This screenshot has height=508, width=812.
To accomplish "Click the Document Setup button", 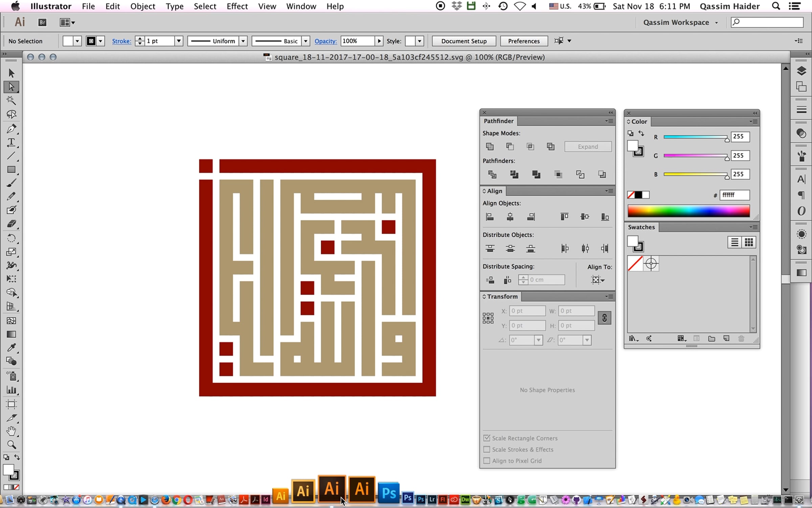I will click(x=464, y=41).
